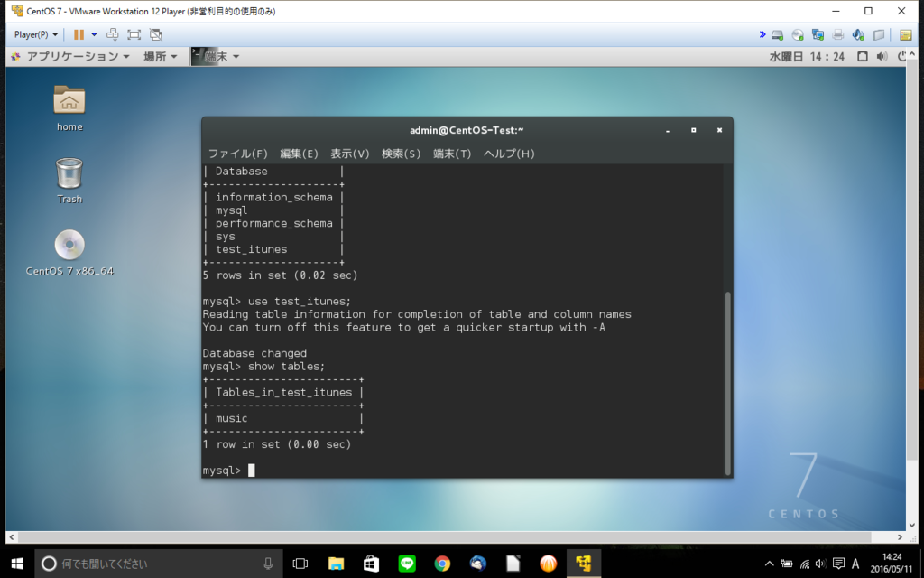The image size is (924, 578).
Task: Click the accessibility/screen icon in the CentOS panel
Action: tap(862, 57)
